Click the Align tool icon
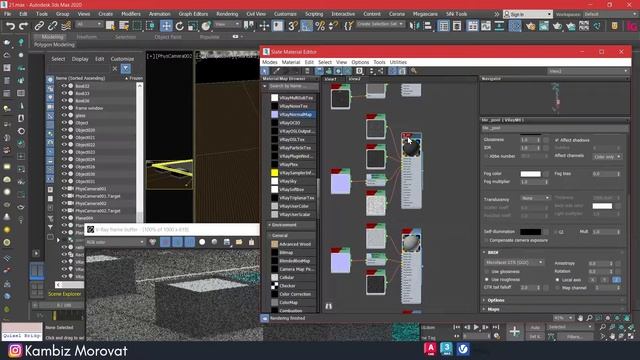 tap(427, 26)
